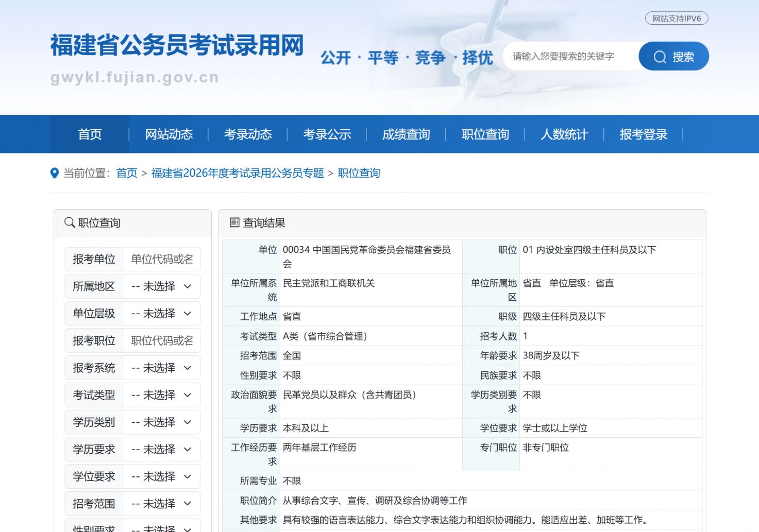This screenshot has height=532, width=759.
Task: Expand the 报考系统 dropdown
Action: click(161, 368)
